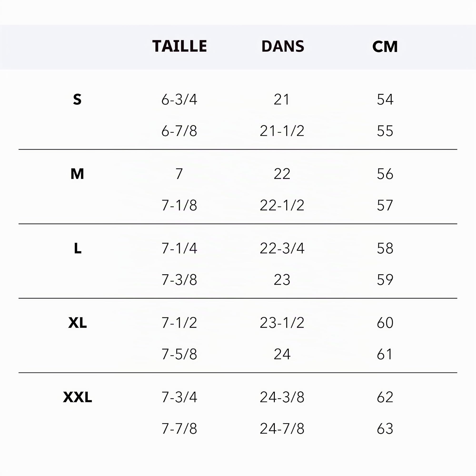Click the DANS column header
This screenshot has width=476, height=476.
(x=283, y=46)
